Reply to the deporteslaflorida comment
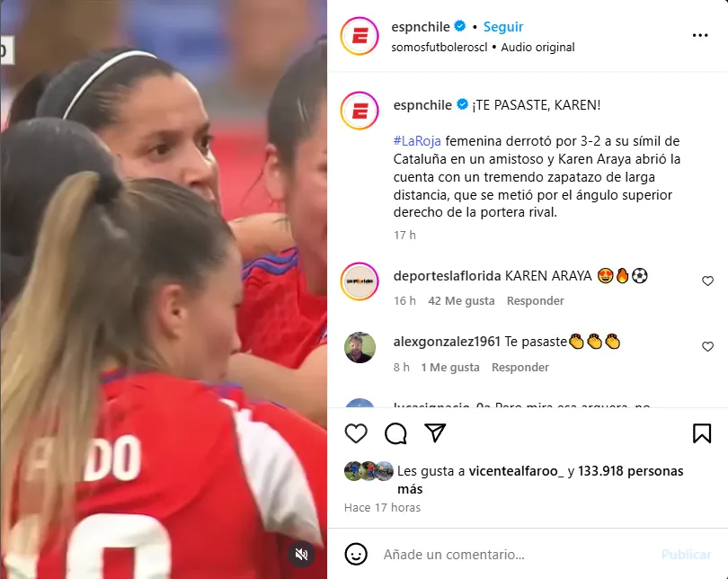The height and width of the screenshot is (579, 728). click(535, 301)
